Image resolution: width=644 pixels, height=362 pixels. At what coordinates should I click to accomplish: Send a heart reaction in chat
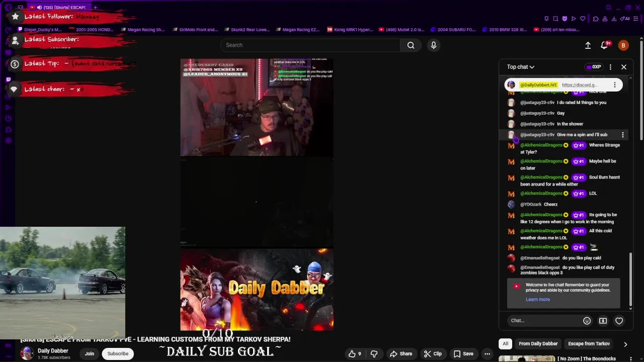619,321
